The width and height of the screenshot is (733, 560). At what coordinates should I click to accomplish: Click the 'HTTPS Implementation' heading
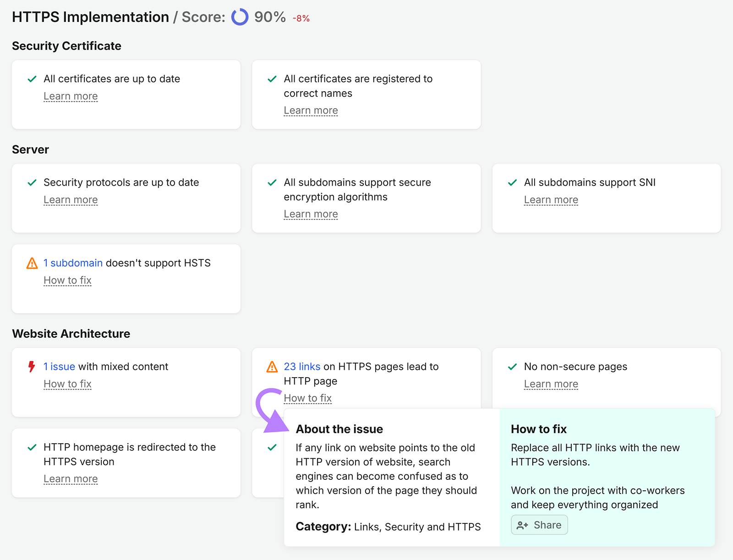coord(90,17)
